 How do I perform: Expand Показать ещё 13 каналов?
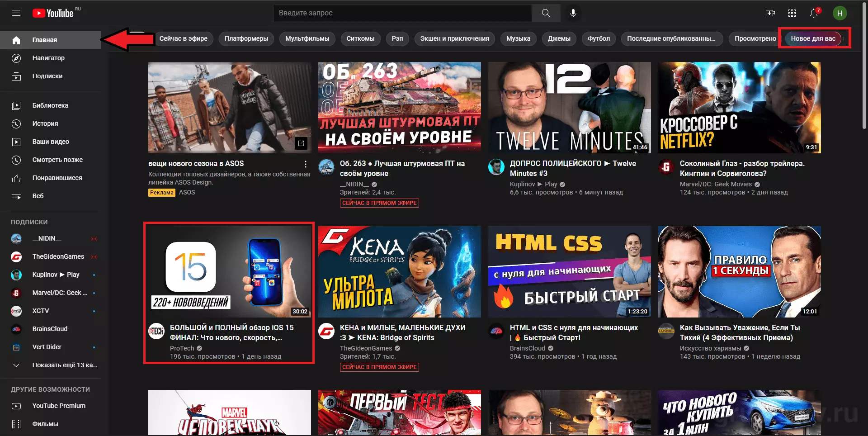51,365
